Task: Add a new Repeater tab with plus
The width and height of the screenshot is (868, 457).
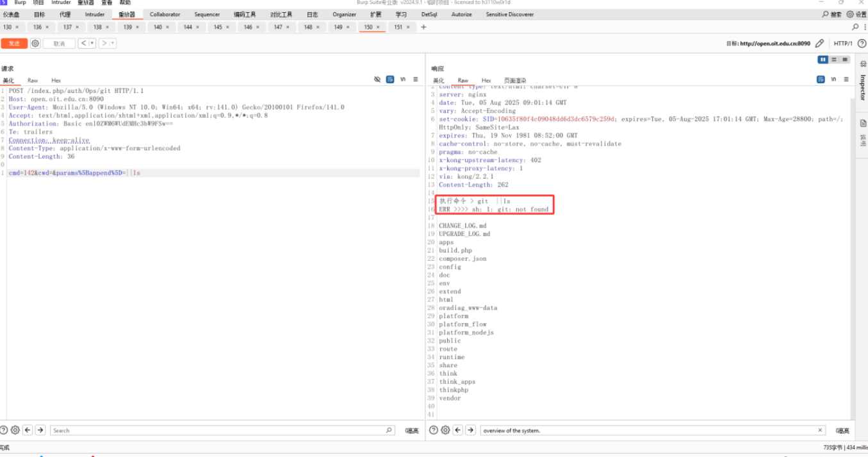Action: (423, 27)
